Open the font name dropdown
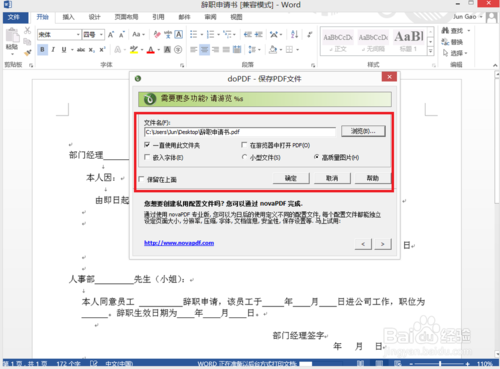 click(x=78, y=34)
